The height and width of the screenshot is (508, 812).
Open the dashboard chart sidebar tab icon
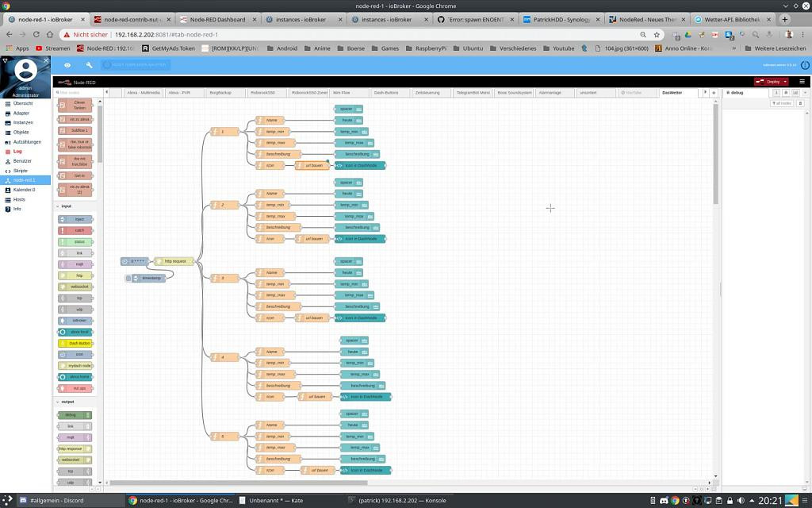point(795,93)
